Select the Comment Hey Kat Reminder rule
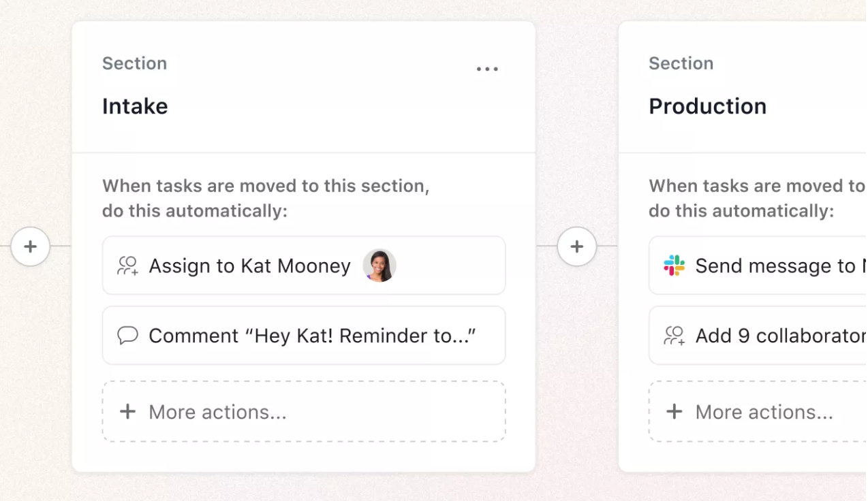Image resolution: width=868 pixels, height=501 pixels. (303, 335)
